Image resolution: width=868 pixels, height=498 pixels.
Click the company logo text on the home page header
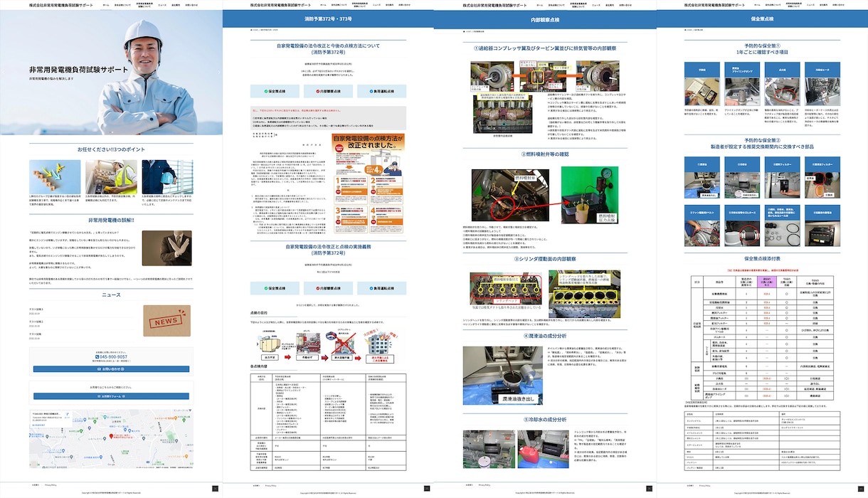pos(61,4)
